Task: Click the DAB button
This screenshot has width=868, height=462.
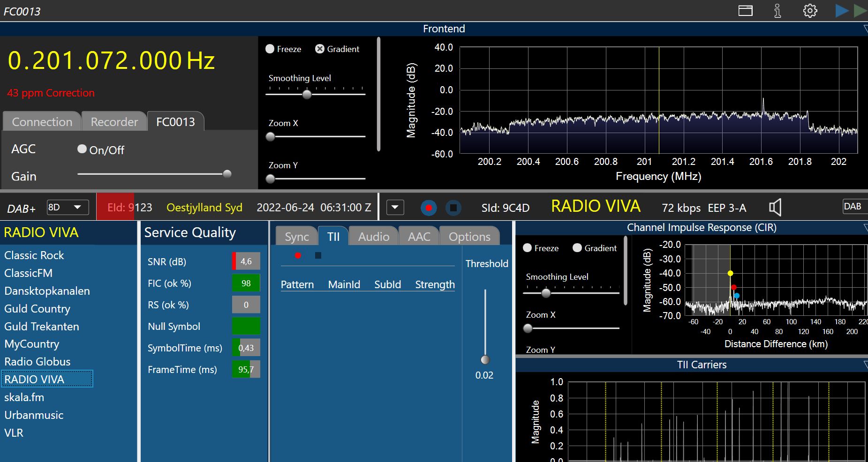Action: [852, 207]
